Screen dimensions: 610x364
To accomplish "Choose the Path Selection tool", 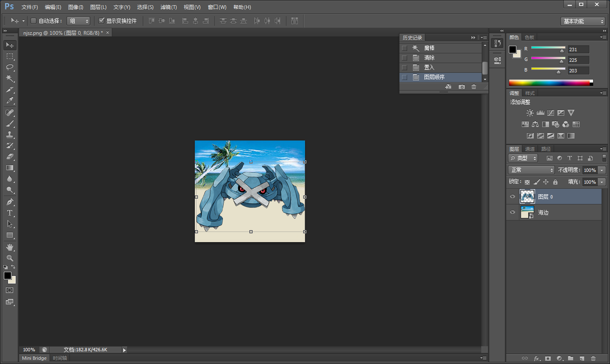I will pos(10,224).
